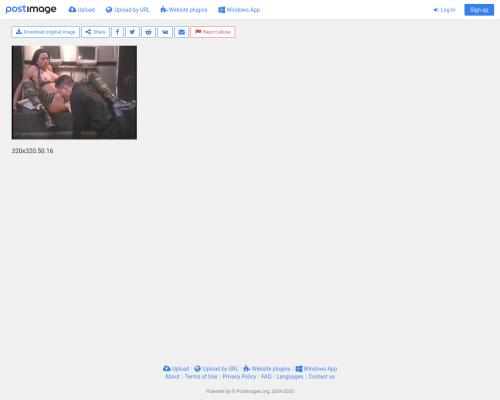Click the Facebook share icon
This screenshot has width=500, height=400.
point(117,32)
